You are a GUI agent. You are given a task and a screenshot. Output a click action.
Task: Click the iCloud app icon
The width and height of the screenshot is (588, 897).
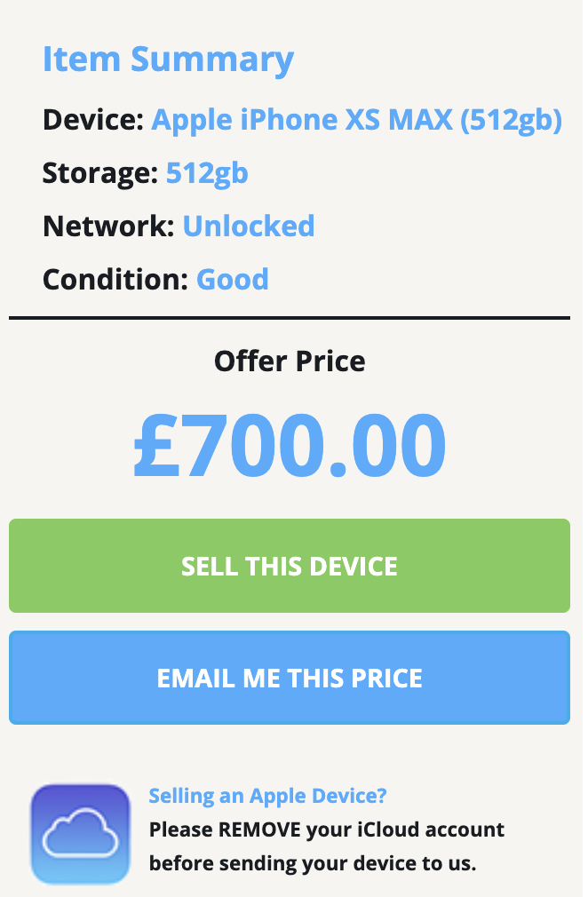[x=81, y=834]
